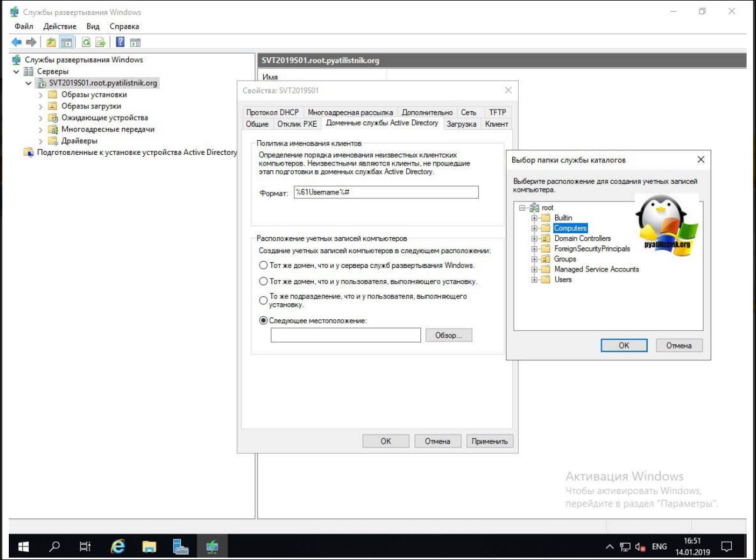Viewport: 756px width, 560px height.
Task: Expand the Драйверы node
Action: [x=41, y=141]
